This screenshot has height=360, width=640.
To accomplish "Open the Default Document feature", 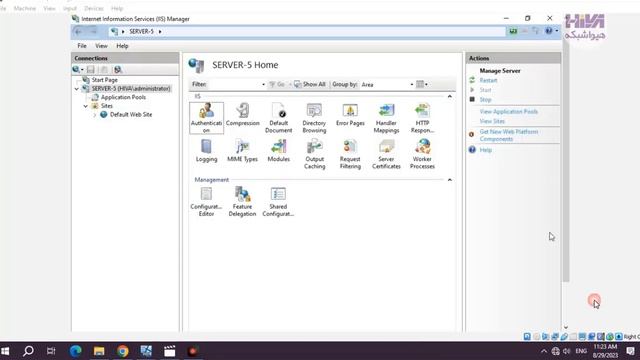I will point(278,118).
